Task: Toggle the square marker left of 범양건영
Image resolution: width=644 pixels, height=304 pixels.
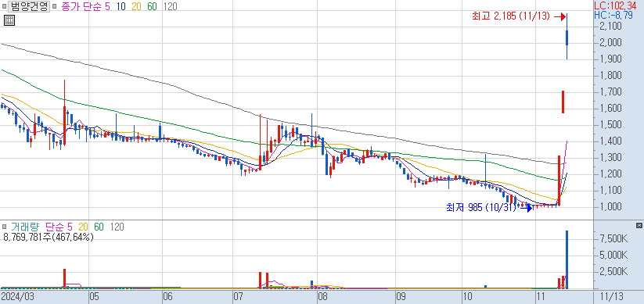Action: pyautogui.click(x=5, y=6)
